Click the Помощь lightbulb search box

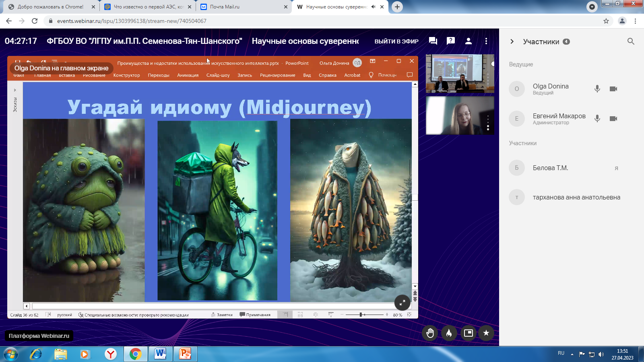point(383,75)
